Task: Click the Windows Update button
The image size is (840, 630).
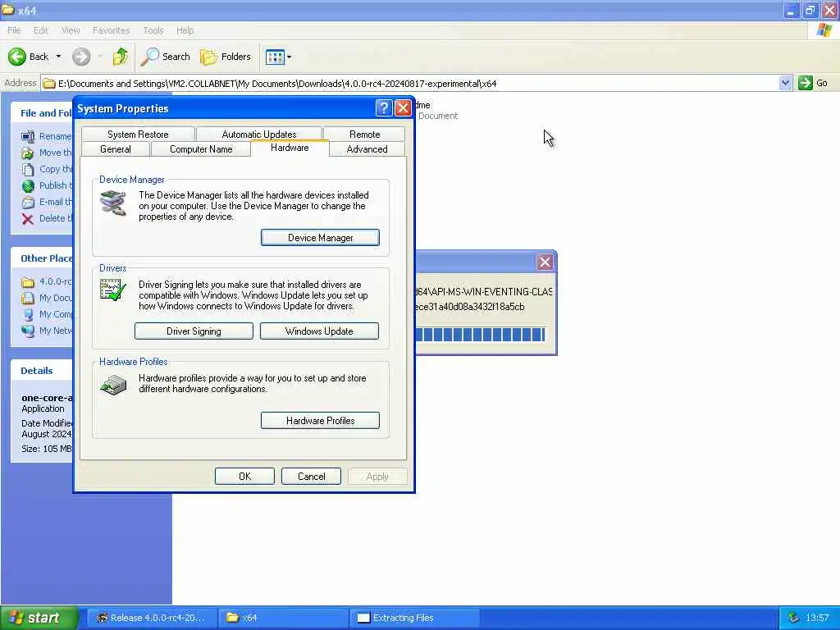Action: (x=319, y=331)
